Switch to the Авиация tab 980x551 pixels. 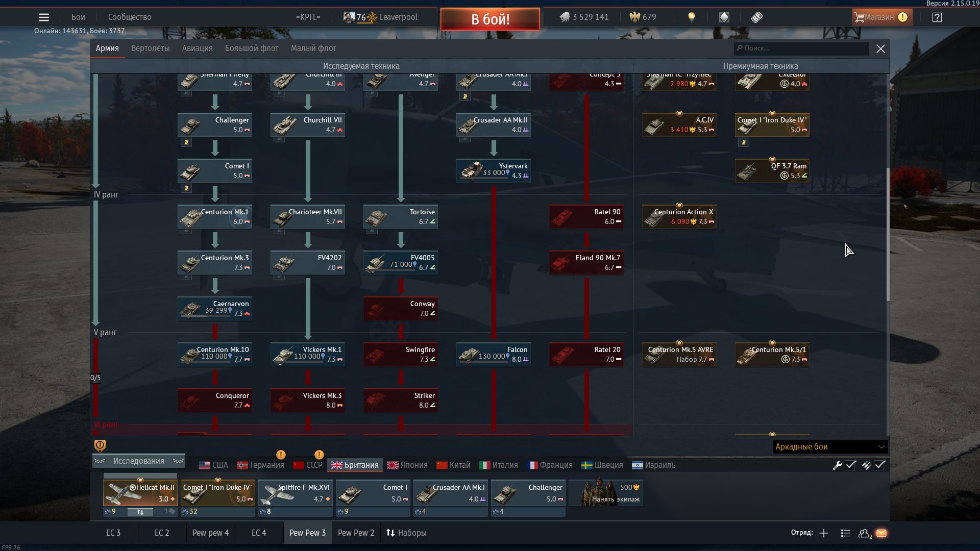pos(197,48)
